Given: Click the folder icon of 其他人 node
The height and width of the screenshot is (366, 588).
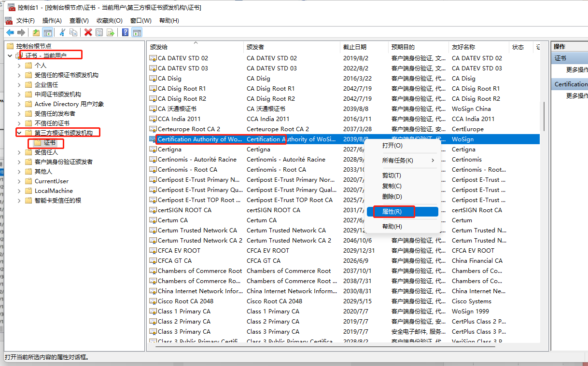Looking at the screenshot, I should pyautogui.click(x=28, y=171).
